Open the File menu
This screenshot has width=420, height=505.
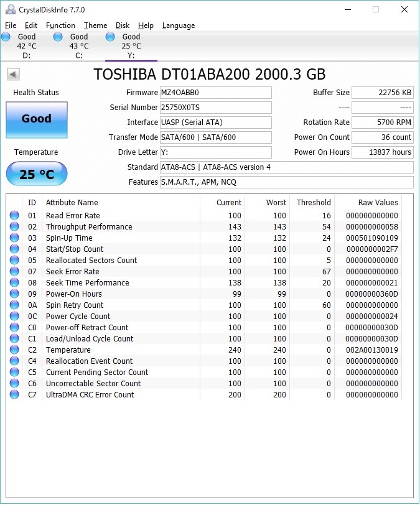point(11,25)
